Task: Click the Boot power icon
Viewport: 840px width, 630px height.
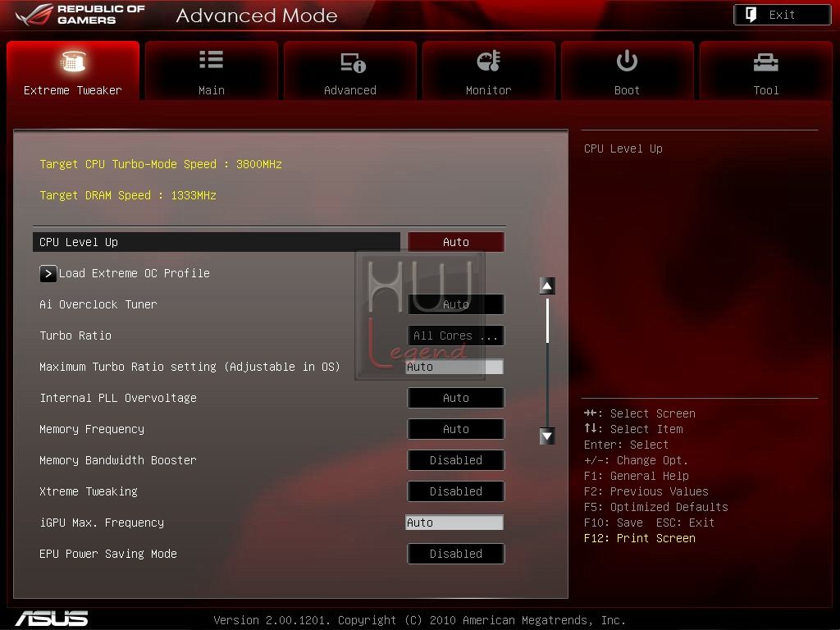Action: point(627,61)
